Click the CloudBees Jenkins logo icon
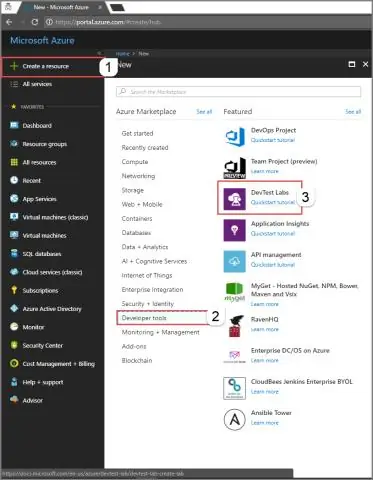This screenshot has width=373, height=480. [235, 388]
